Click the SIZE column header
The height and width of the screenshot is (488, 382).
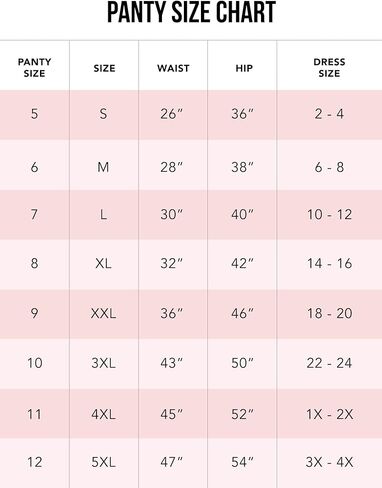pyautogui.click(x=104, y=68)
